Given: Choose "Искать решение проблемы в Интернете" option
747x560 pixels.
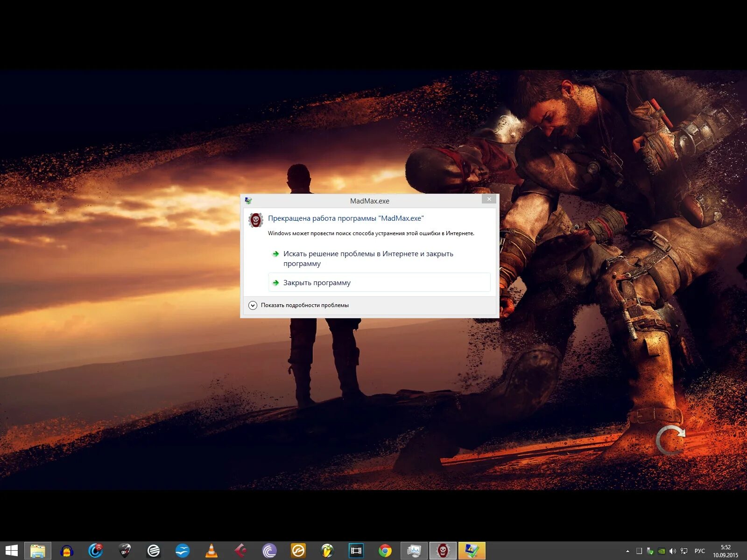Looking at the screenshot, I should pyautogui.click(x=379, y=259).
